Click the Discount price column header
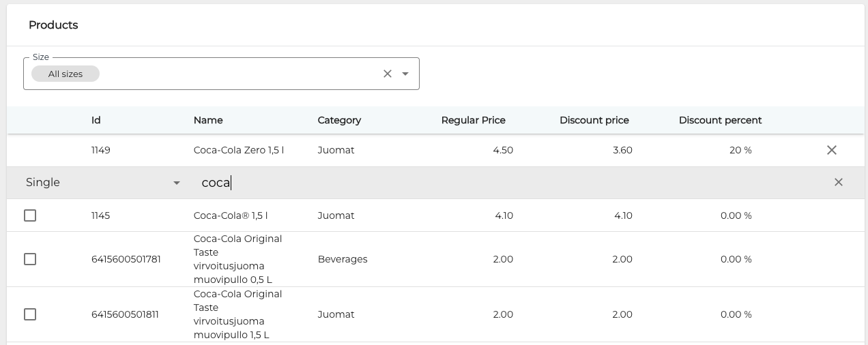The height and width of the screenshot is (345, 868). 594,120
